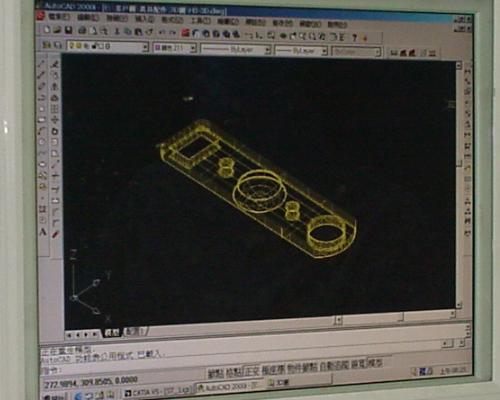This screenshot has width=500, height=400.
Task: Open the 編輯(E) Edit menu
Action: tap(88, 17)
